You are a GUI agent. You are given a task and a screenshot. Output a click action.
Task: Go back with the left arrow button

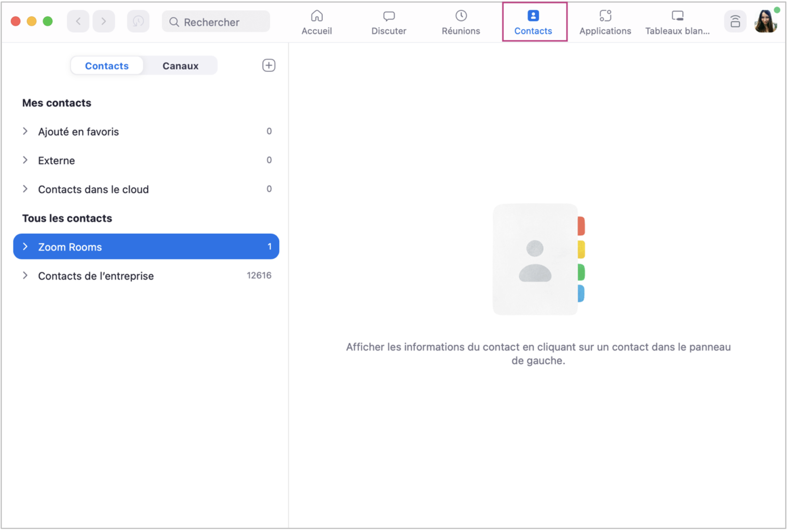coord(78,22)
